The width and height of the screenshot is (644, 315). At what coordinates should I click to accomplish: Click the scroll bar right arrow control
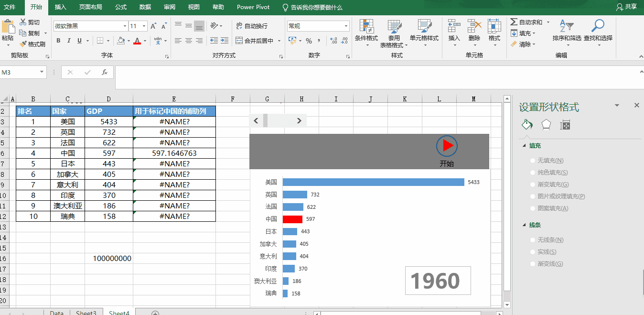click(x=299, y=120)
